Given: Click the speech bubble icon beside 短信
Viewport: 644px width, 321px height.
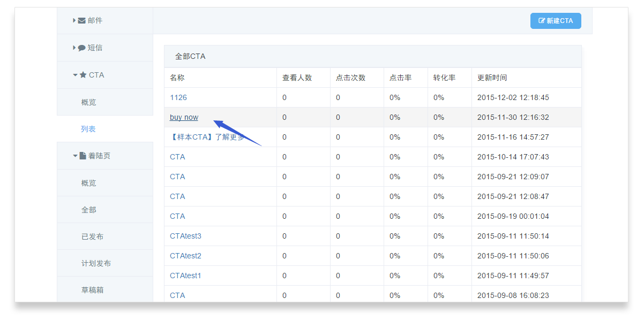Looking at the screenshot, I should pyautogui.click(x=81, y=48).
